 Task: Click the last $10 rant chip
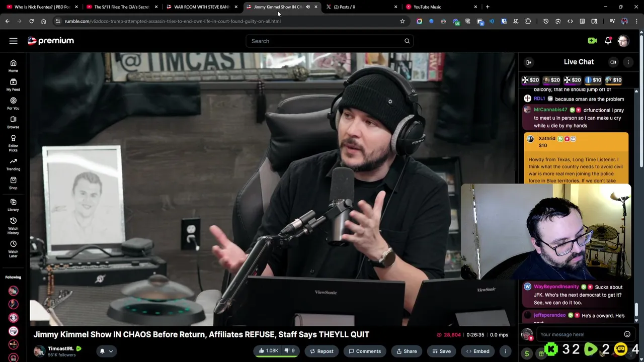(x=613, y=80)
